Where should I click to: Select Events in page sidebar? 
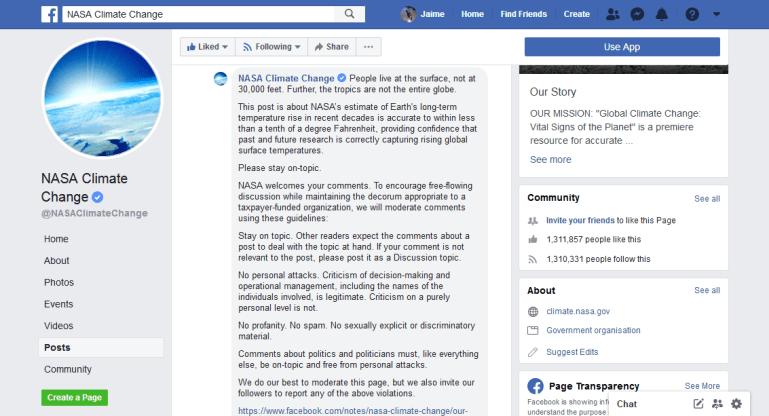tap(58, 304)
